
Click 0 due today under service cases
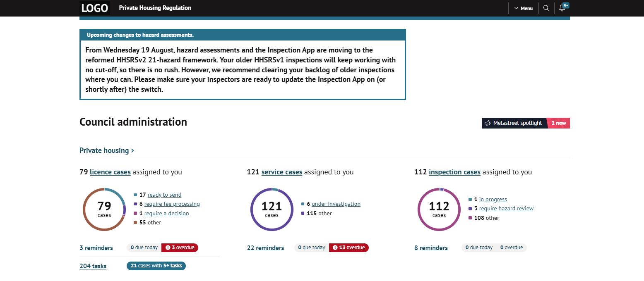point(312,248)
